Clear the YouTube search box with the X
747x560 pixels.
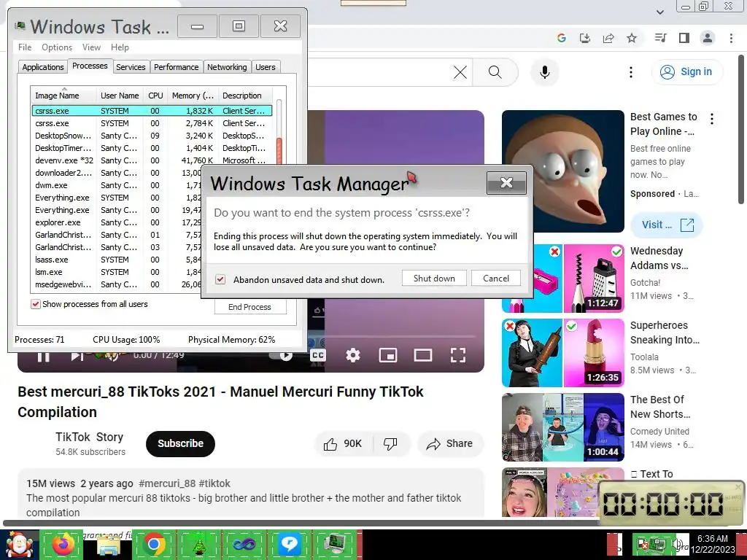point(460,72)
